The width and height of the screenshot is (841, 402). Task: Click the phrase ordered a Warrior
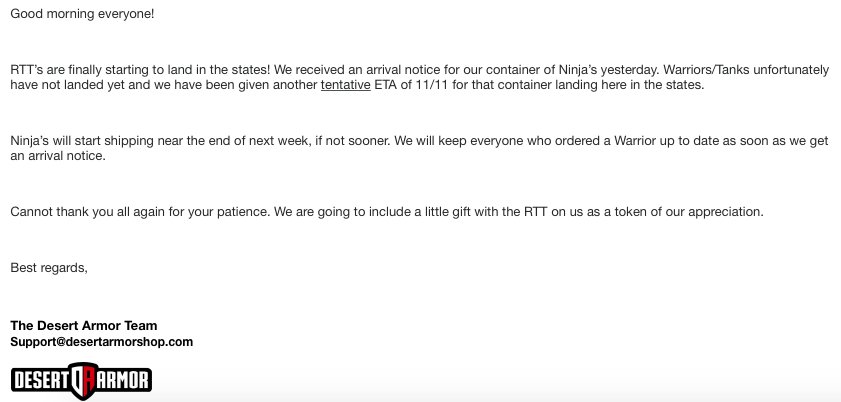[x=606, y=141]
